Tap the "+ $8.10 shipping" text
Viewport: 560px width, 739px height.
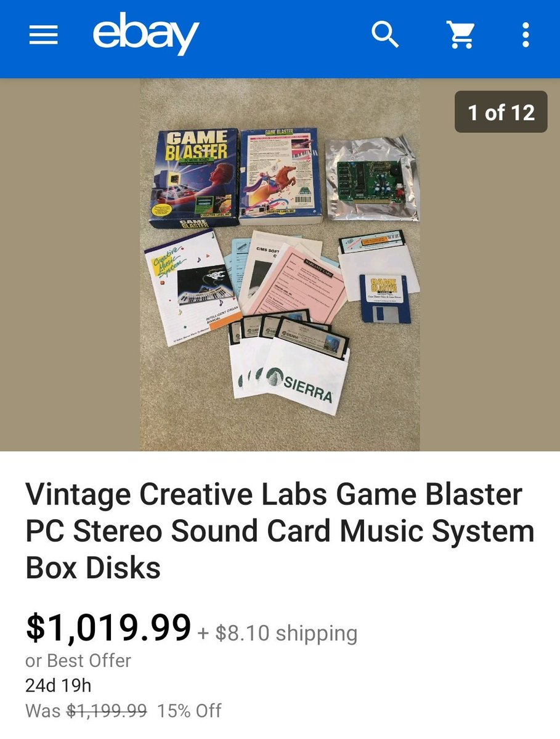tap(277, 633)
